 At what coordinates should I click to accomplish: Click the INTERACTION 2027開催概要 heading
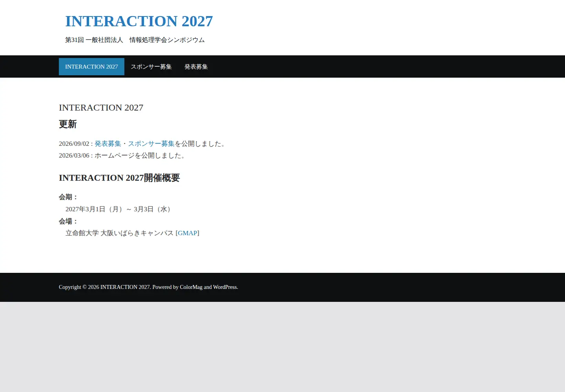pyautogui.click(x=119, y=178)
